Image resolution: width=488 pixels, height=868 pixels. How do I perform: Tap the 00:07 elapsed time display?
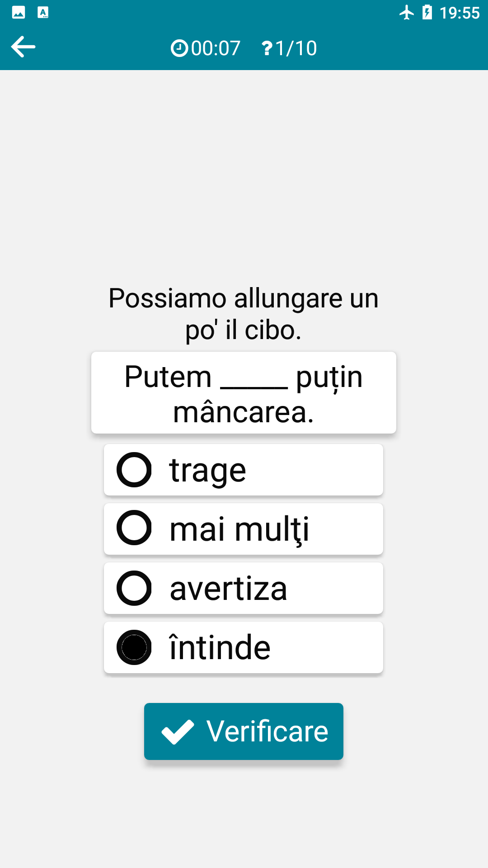tap(216, 48)
